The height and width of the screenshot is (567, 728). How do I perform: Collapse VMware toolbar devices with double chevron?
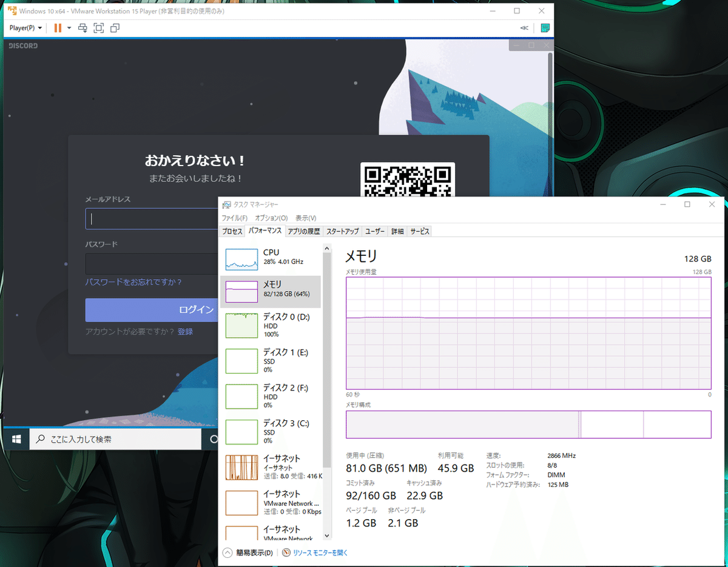pos(524,28)
